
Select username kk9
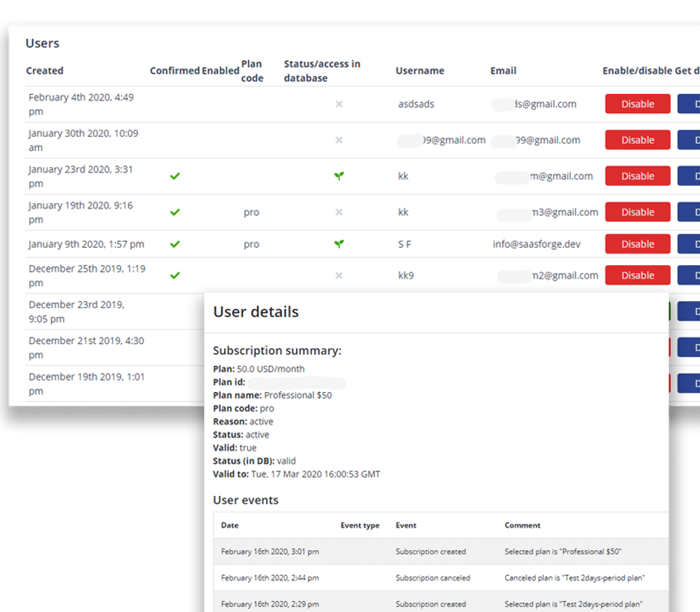406,275
